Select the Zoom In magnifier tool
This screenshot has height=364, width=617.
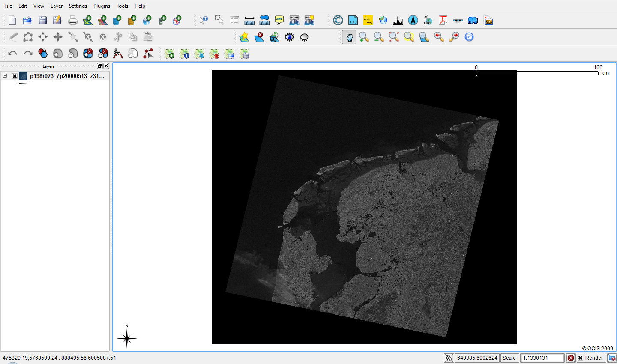pyautogui.click(x=364, y=37)
